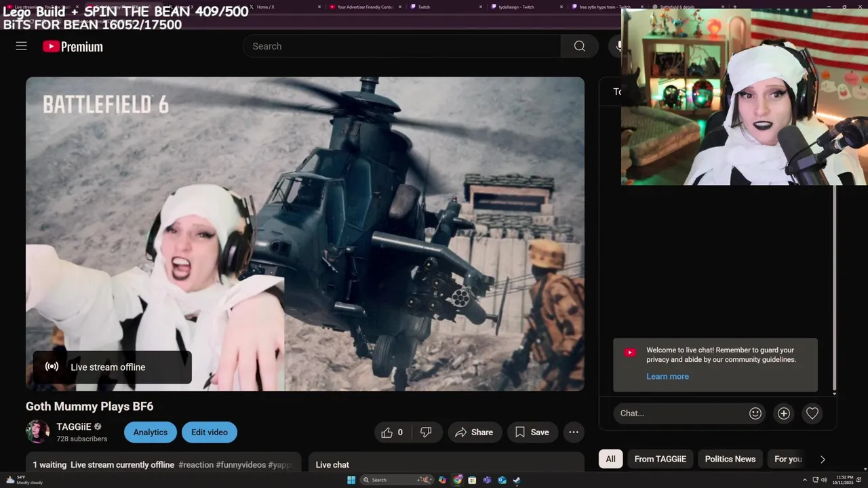The image size is (868, 488).
Task: Switch to free style hype train tab
Action: [x=606, y=7]
